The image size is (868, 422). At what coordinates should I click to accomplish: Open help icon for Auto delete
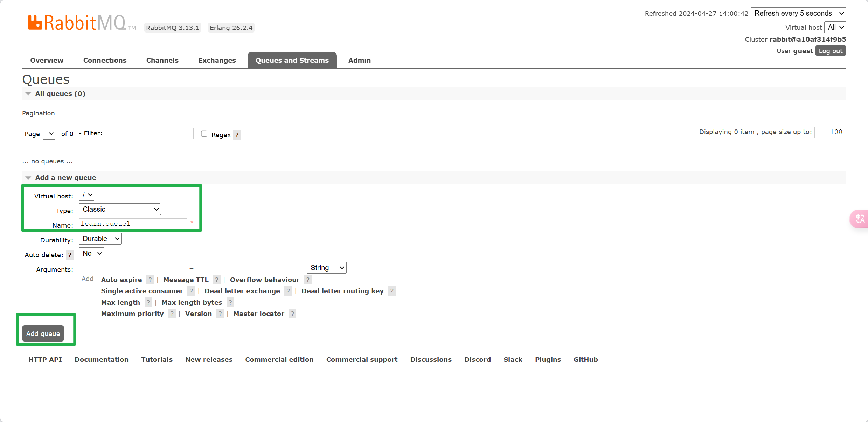point(70,255)
